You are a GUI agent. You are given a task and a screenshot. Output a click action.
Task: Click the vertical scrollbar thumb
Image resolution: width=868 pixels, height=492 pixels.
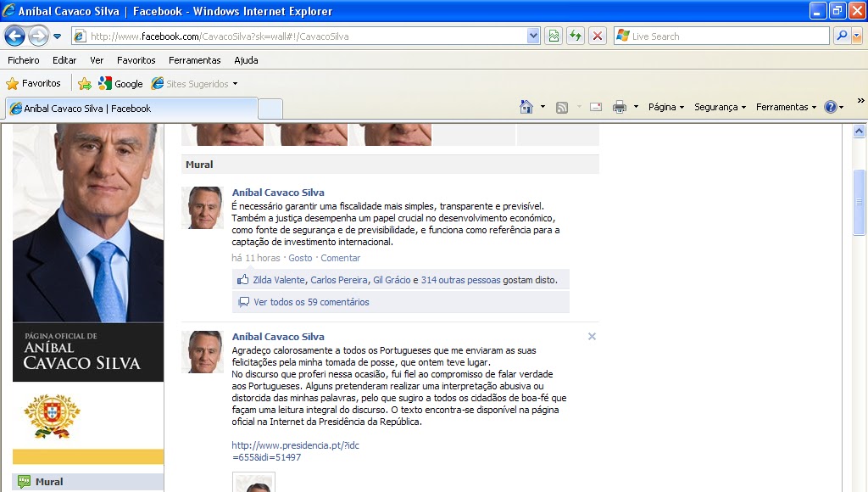click(x=860, y=202)
